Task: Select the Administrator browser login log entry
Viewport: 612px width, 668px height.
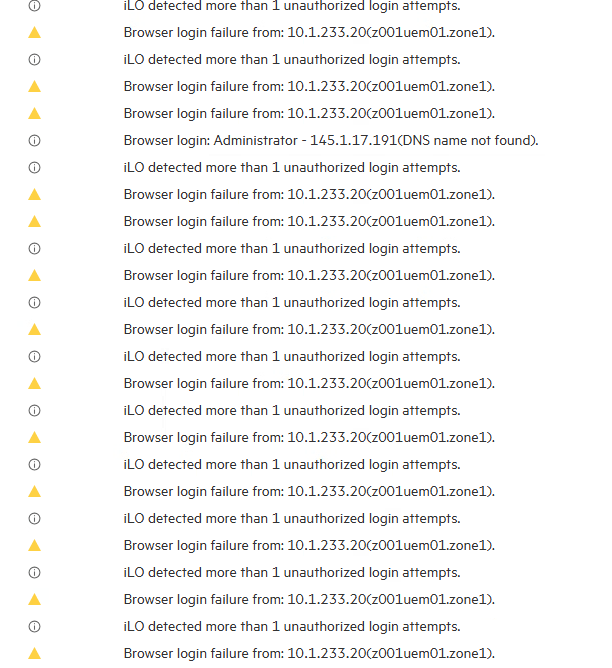Action: click(331, 141)
